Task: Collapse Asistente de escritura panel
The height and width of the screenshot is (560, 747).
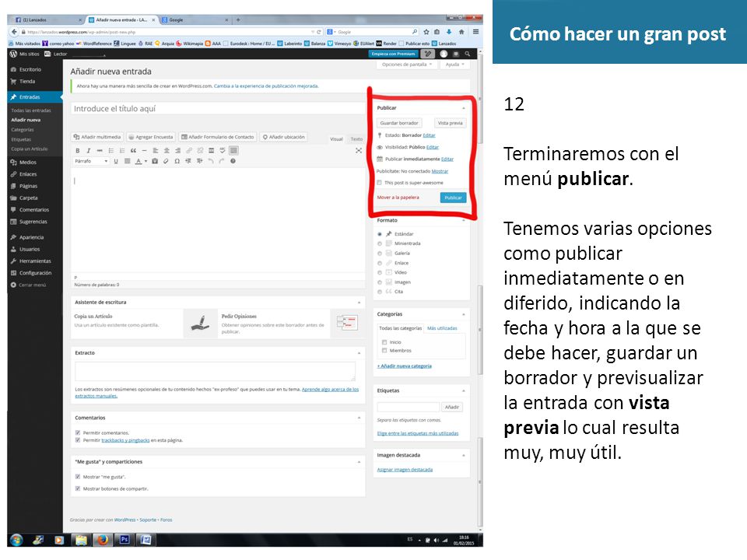Action: pyautogui.click(x=359, y=303)
